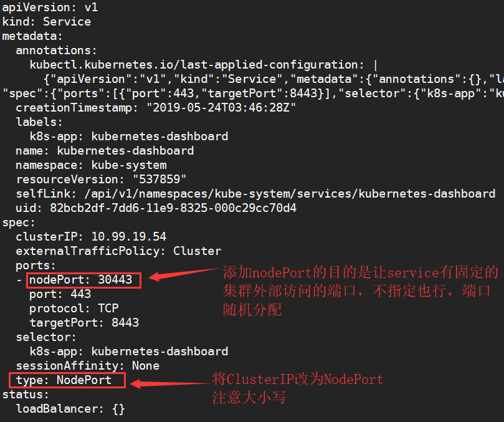
Task: Click the externalTrafficPolicy: Cluster line
Action: point(118,251)
